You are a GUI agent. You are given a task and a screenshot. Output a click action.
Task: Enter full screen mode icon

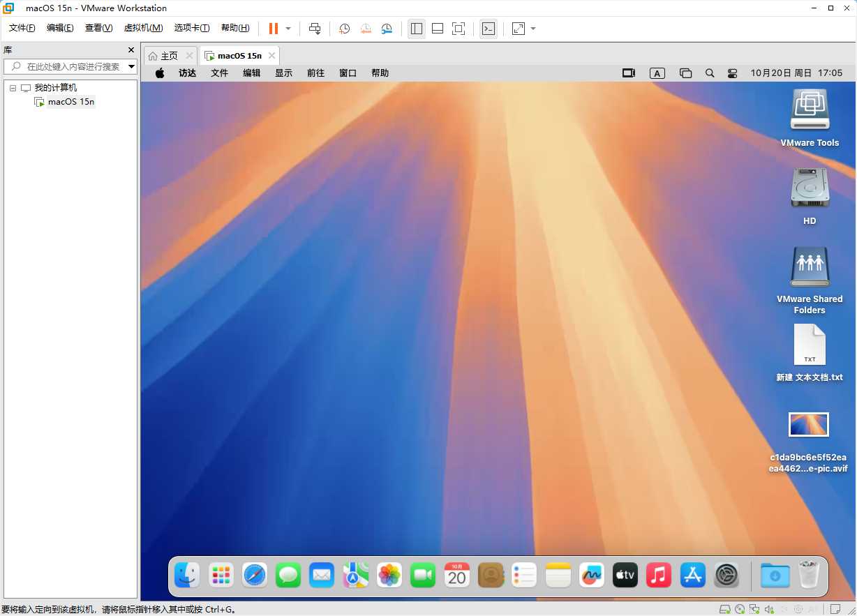coord(459,29)
